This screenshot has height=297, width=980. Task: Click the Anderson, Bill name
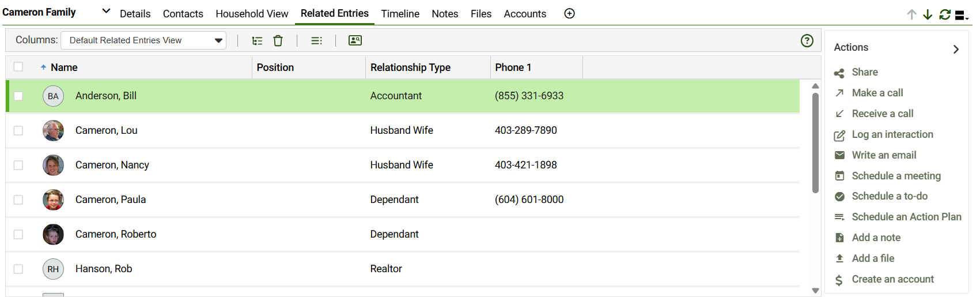click(106, 96)
